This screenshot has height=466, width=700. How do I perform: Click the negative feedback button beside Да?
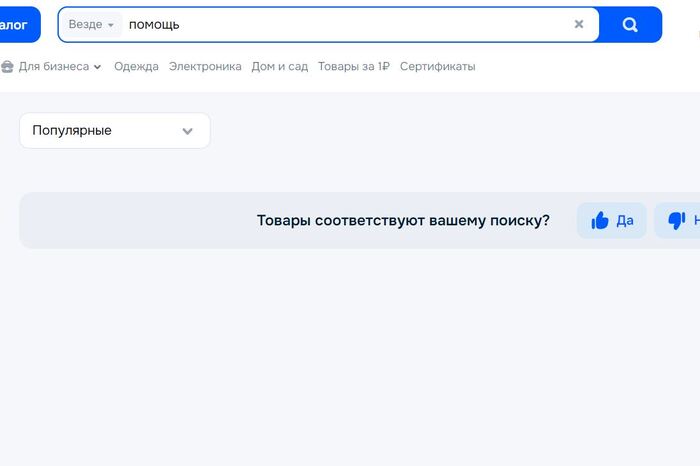click(681, 221)
